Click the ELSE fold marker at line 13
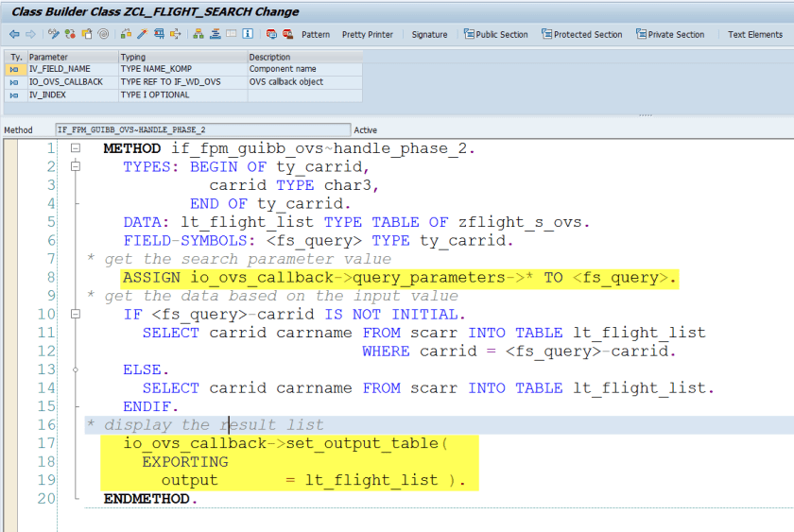The image size is (794, 532). coord(76,369)
